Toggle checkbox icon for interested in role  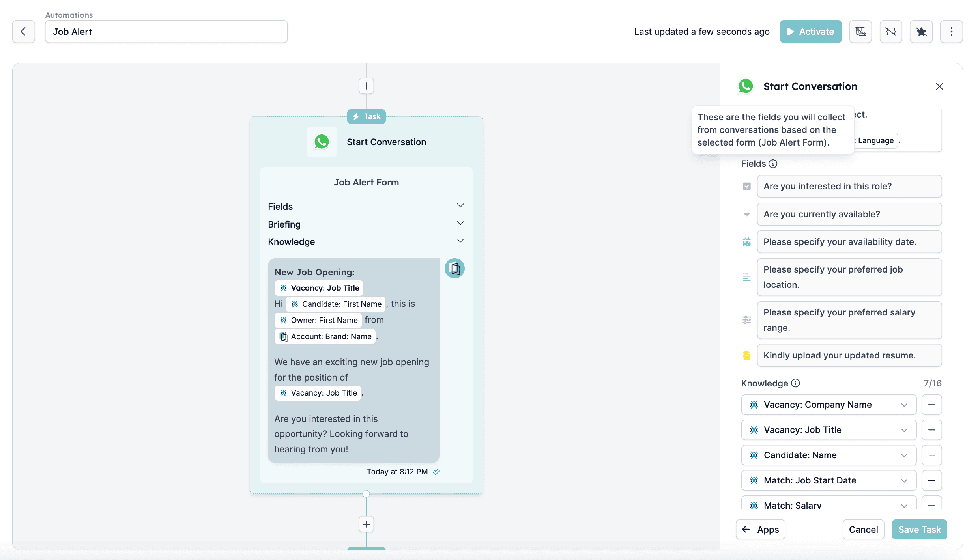coord(746,187)
